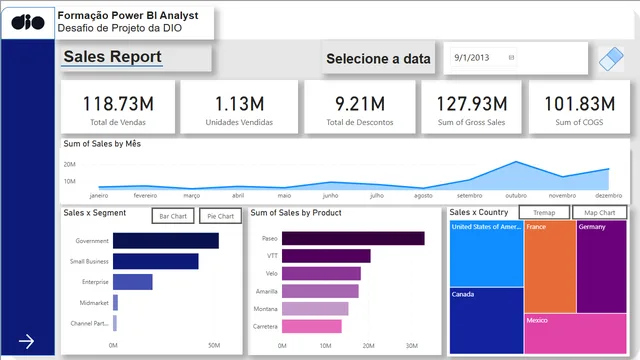This screenshot has width=640, height=360.
Task: Click the Channel Partners segment bar
Action: click(115, 323)
